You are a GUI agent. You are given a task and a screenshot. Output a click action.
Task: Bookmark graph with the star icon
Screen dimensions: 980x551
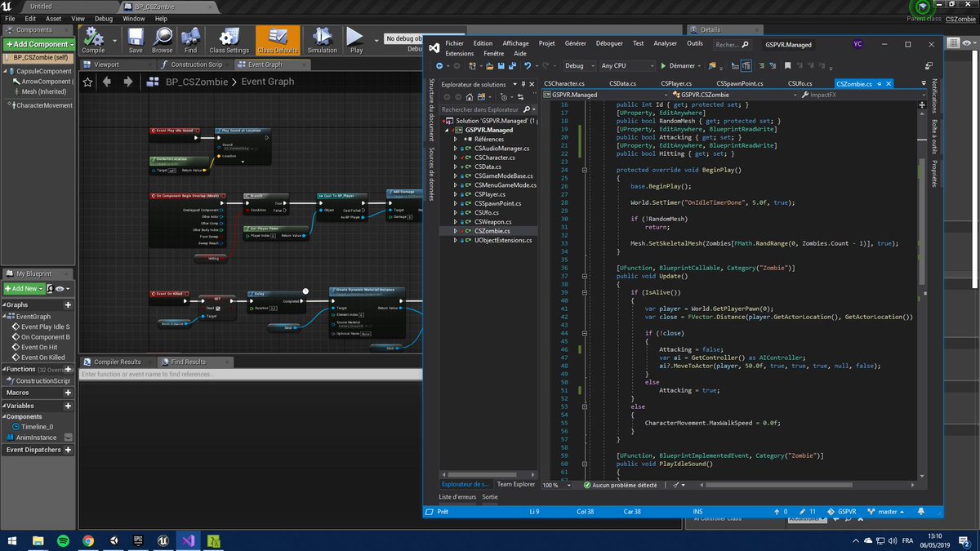click(87, 82)
